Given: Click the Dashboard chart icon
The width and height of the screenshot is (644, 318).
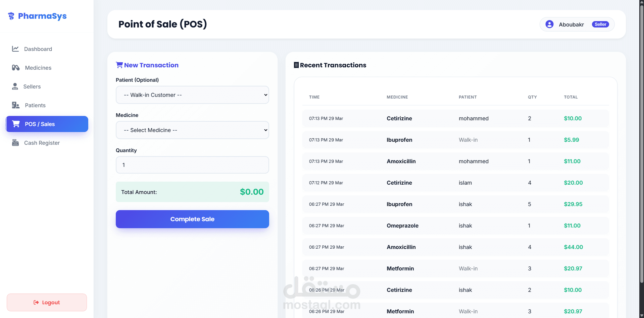Looking at the screenshot, I should tap(15, 49).
